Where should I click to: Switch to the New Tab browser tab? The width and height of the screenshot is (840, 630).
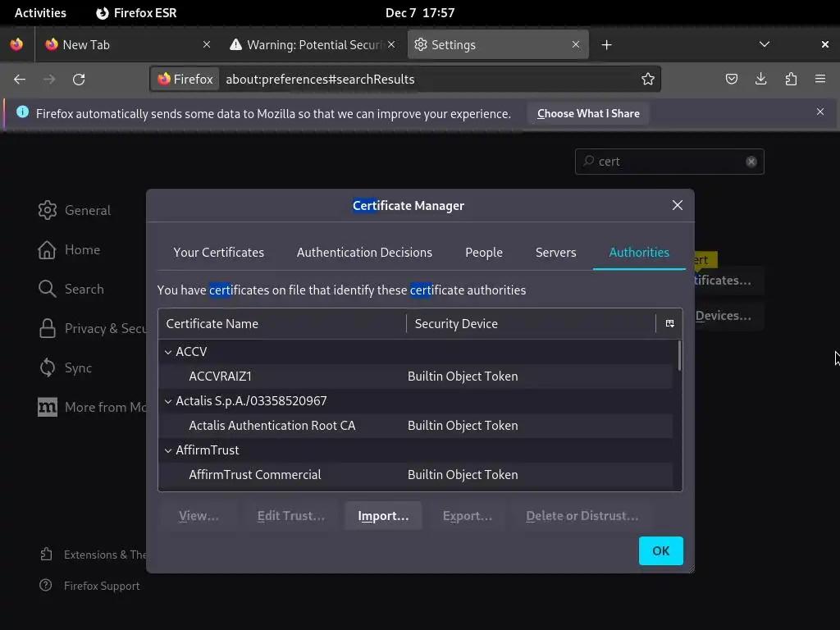coord(125,44)
